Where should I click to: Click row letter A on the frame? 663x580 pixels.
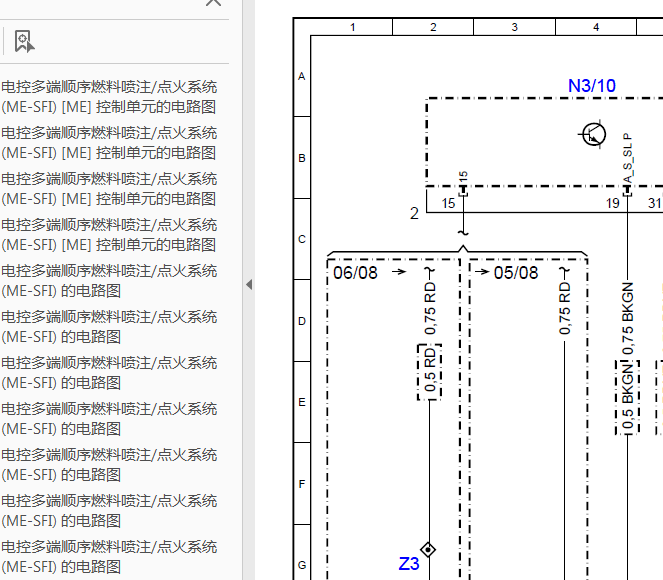(x=301, y=76)
